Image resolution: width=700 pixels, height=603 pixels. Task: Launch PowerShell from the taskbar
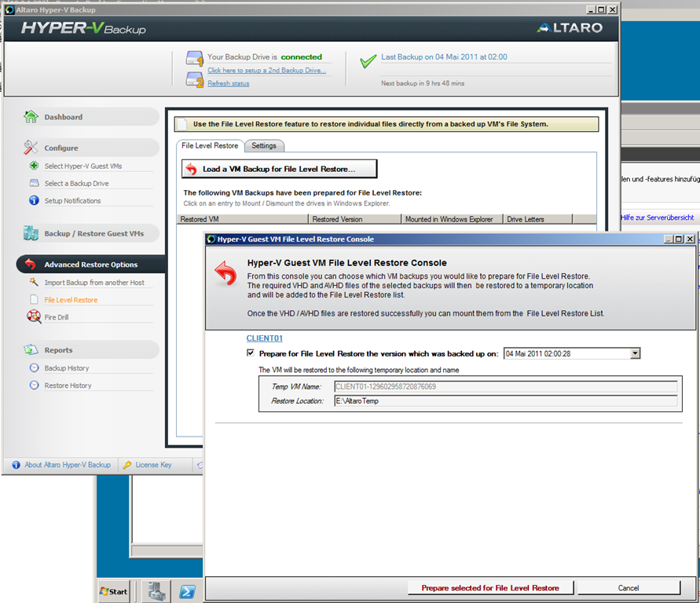pyautogui.click(x=187, y=592)
